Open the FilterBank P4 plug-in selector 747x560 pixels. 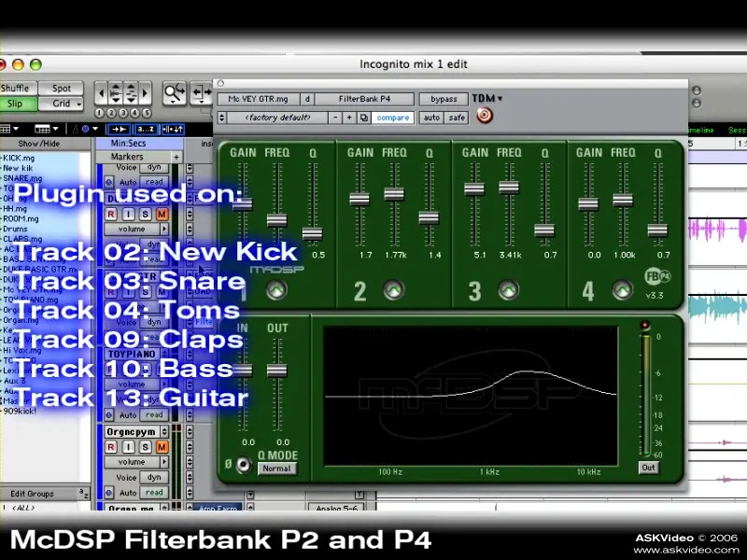(x=364, y=99)
